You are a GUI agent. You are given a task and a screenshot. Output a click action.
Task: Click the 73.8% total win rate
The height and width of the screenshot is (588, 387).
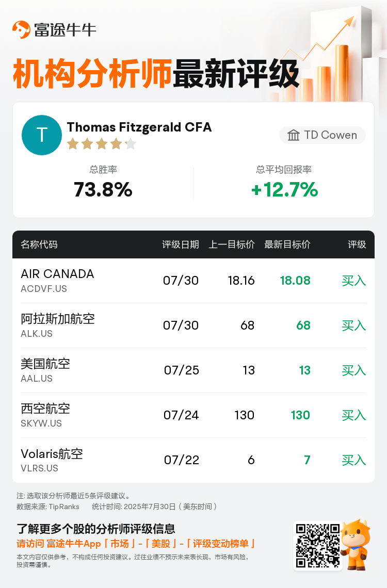[x=103, y=189]
